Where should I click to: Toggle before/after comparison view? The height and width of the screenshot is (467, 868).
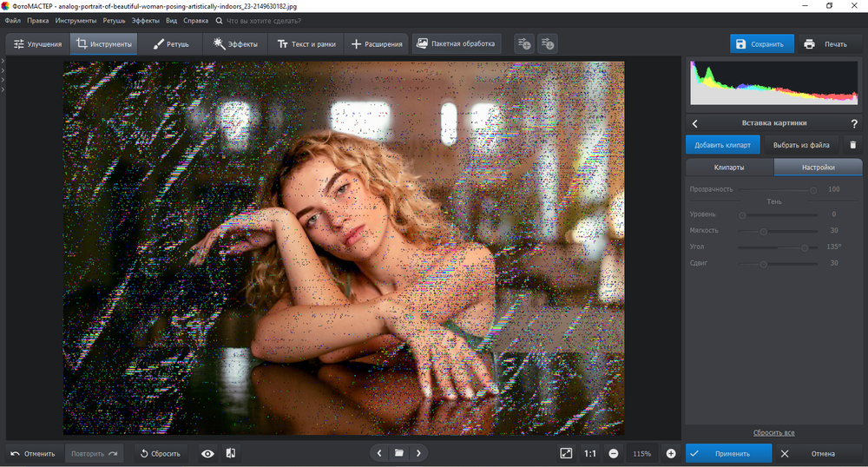coord(231,453)
